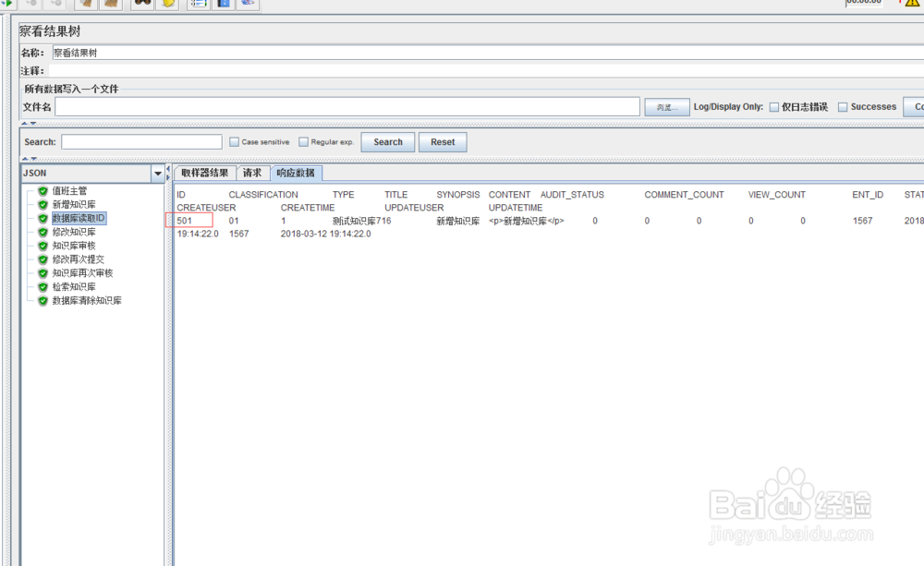Click the yellow Reset Search toolbar icon
The image size is (924, 566).
(168, 4)
